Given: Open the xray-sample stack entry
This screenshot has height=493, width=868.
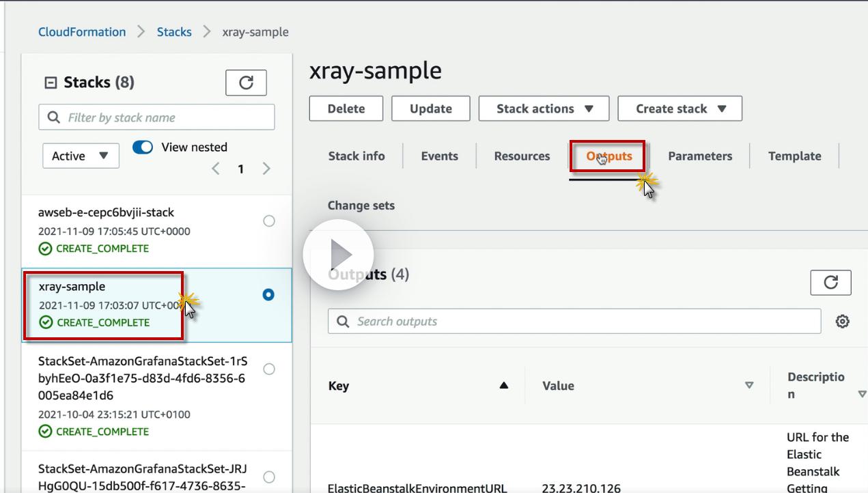Looking at the screenshot, I should [72, 286].
